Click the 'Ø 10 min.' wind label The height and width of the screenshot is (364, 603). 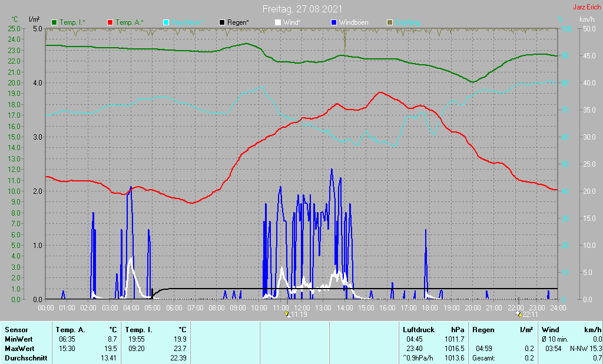click(x=555, y=339)
